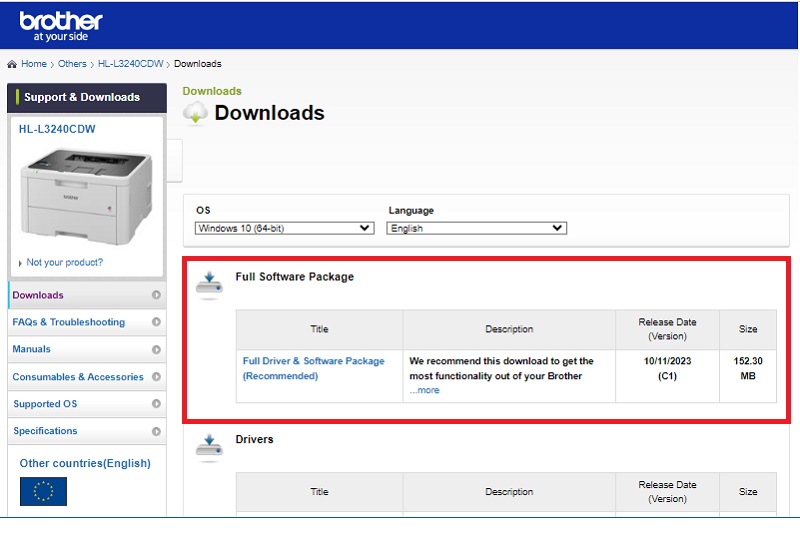Click the Brother logo in header
The width and height of the screenshot is (800, 552).
coord(60,25)
